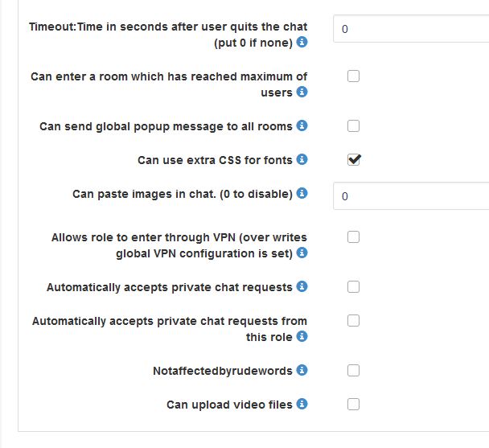Image resolution: width=489 pixels, height=448 pixels.
Task: Click info icon for VPN role setting
Action: point(302,253)
